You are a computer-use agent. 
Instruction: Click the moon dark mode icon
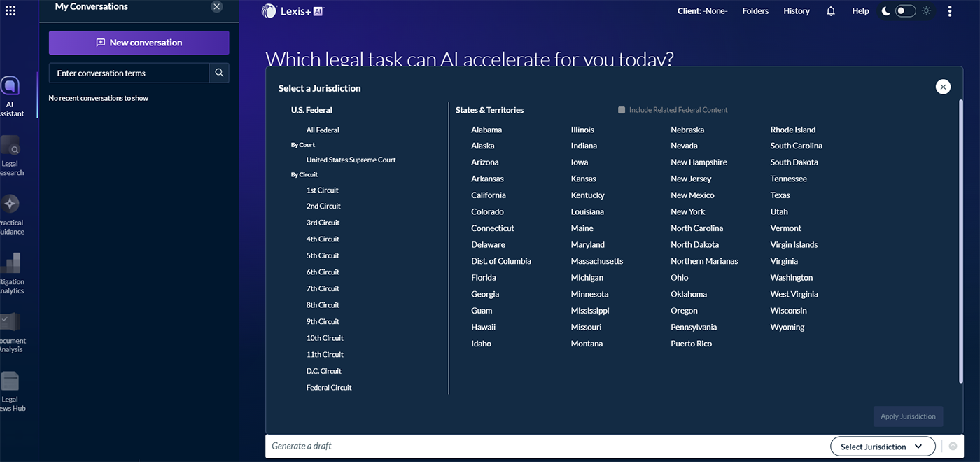885,11
